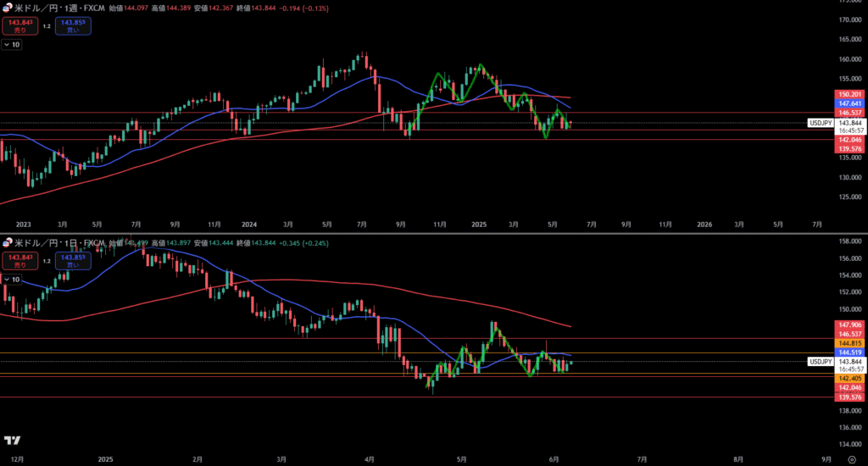Expand the 10 indicators legend in weekly chart
The height and width of the screenshot is (466, 868).
(x=12, y=45)
